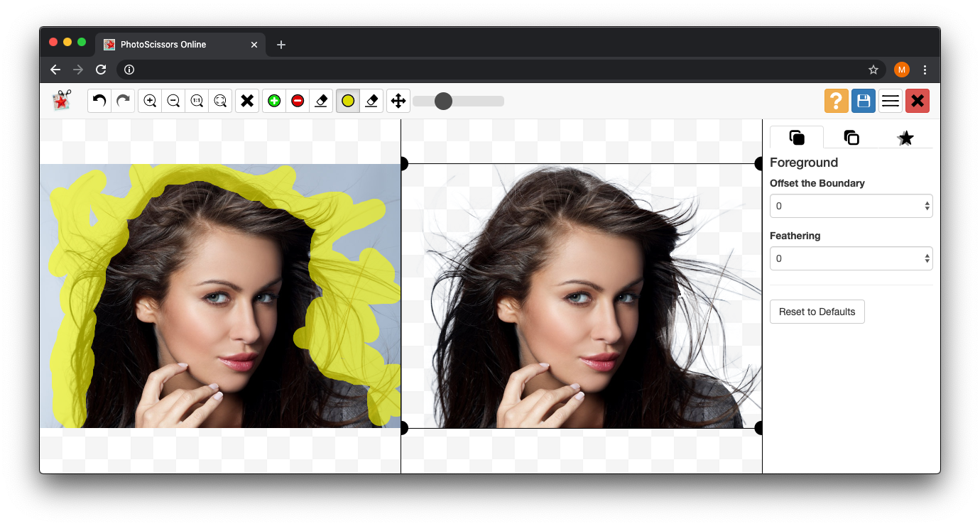Open the Offset the Boundary dropdown
Screen dimensions: 980x526
click(851, 206)
